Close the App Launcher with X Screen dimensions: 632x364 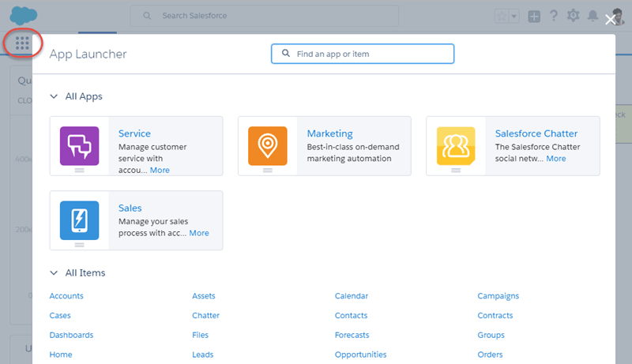[x=610, y=19]
